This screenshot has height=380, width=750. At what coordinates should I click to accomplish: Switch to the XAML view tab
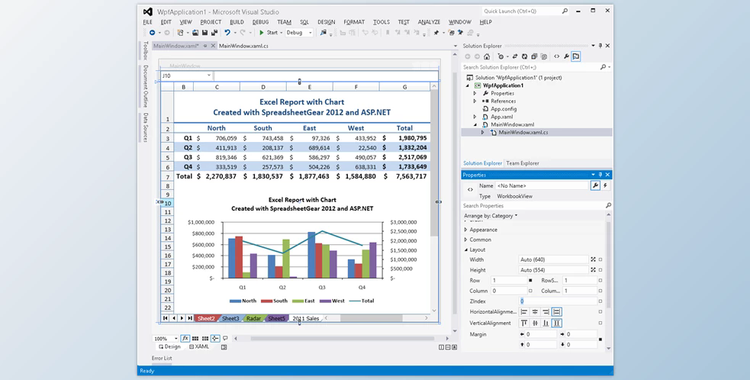(x=199, y=347)
